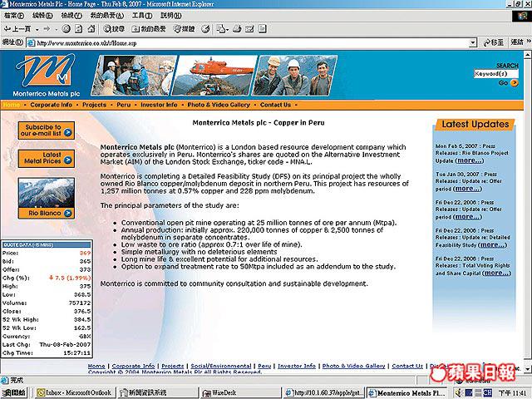Click the Rio Blanco mountain thumbnail
This screenshot has height=399, width=532.
47,192
